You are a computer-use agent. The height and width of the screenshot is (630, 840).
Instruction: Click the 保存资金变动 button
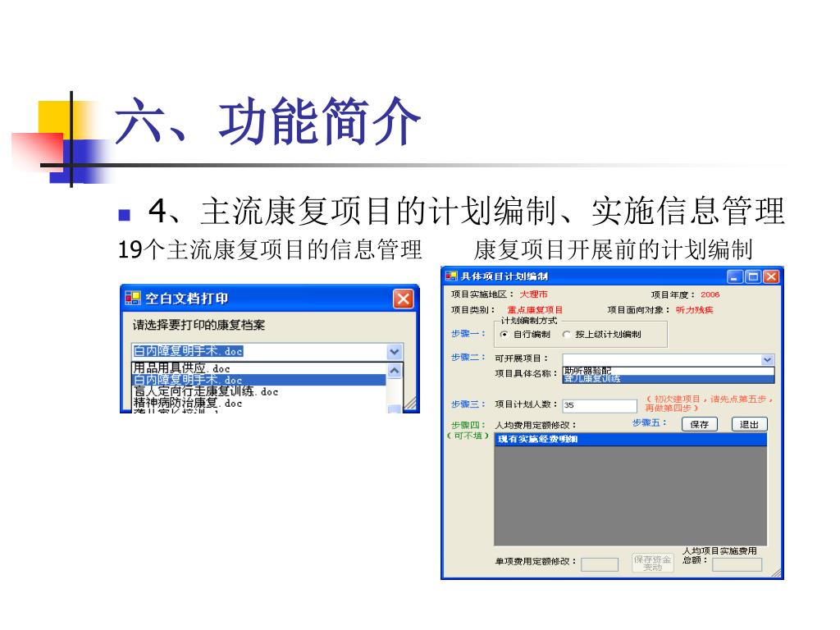tap(652, 563)
